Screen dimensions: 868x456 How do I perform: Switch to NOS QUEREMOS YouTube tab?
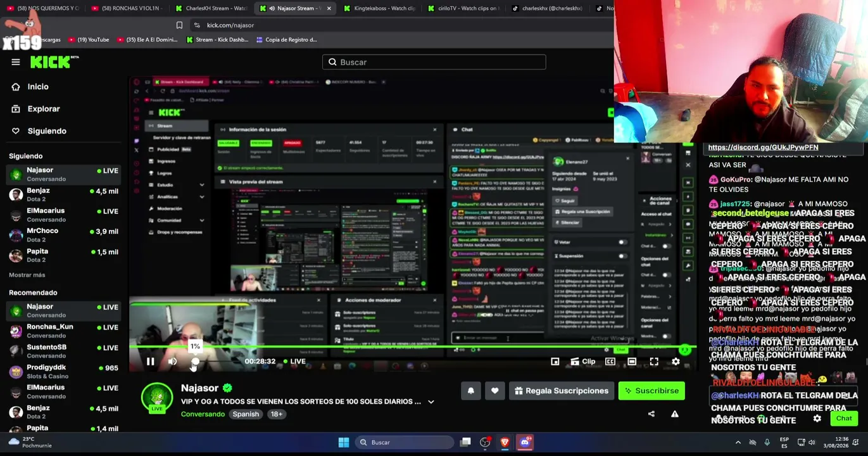pos(43,8)
